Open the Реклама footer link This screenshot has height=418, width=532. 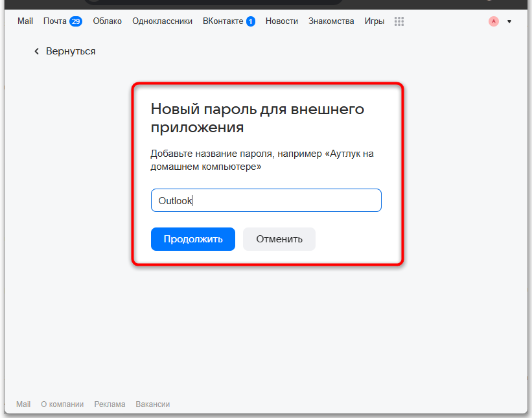coord(110,404)
